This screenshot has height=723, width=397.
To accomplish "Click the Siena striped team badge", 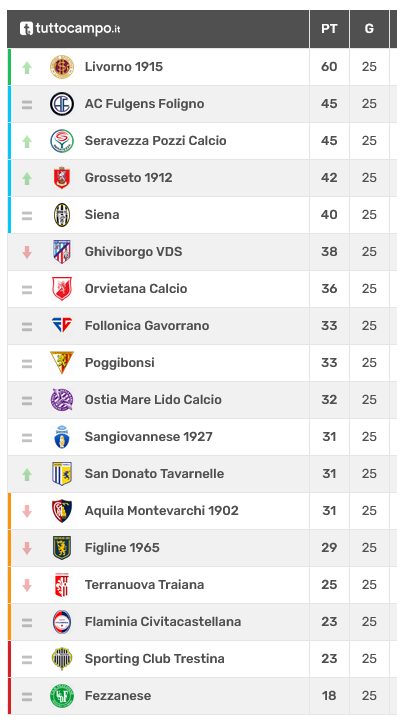I will tap(62, 215).
